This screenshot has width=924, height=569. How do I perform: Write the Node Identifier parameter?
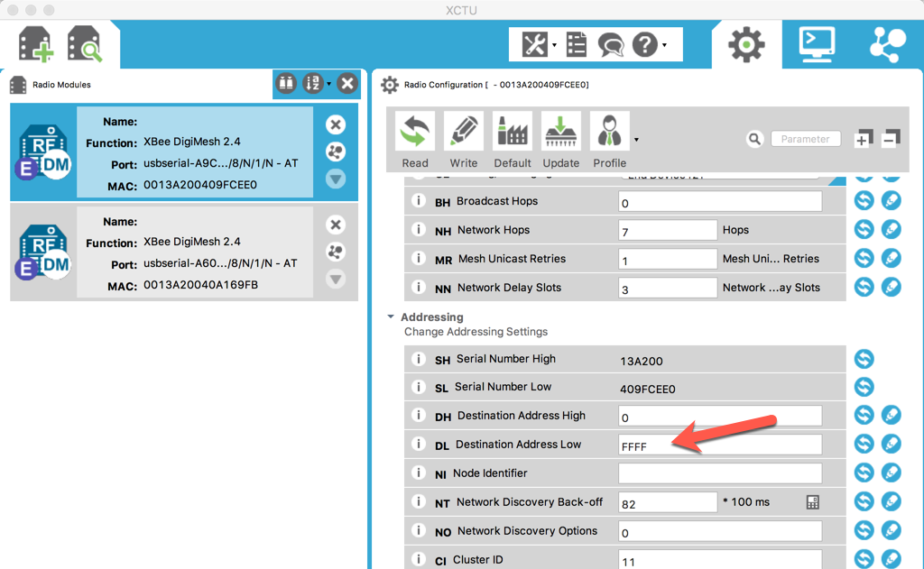coord(891,473)
